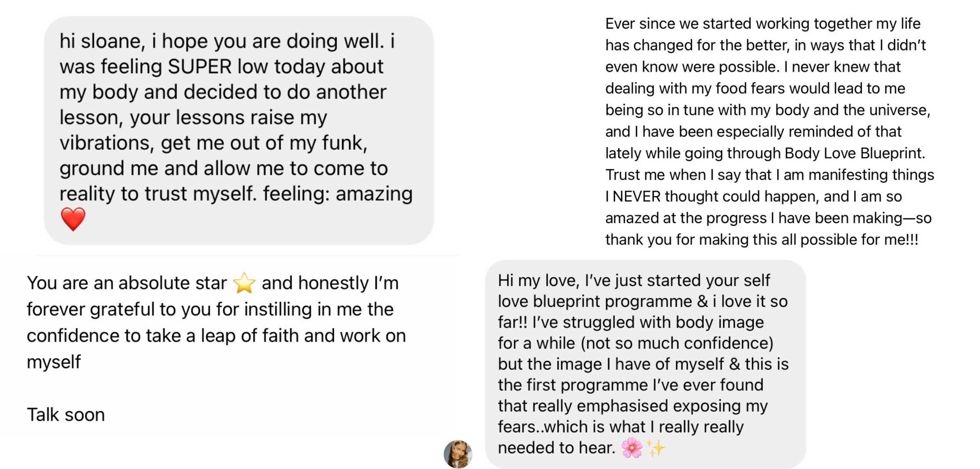Click the sparkles emoji
This screenshot has width=980, height=469.
tap(656, 448)
